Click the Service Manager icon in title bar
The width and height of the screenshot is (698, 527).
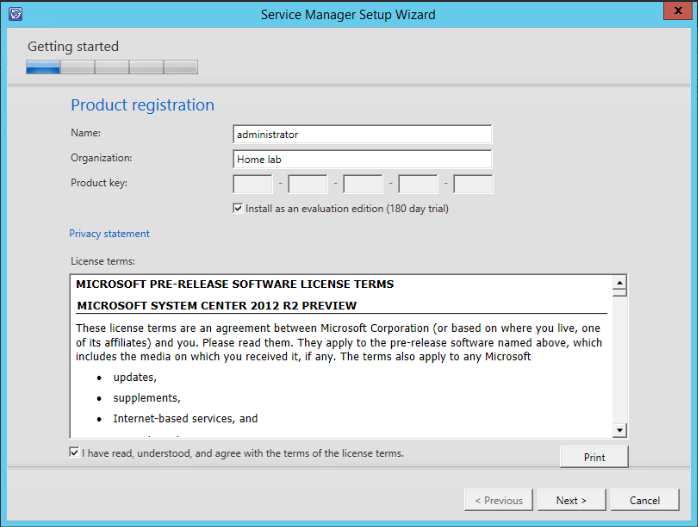pos(12,14)
